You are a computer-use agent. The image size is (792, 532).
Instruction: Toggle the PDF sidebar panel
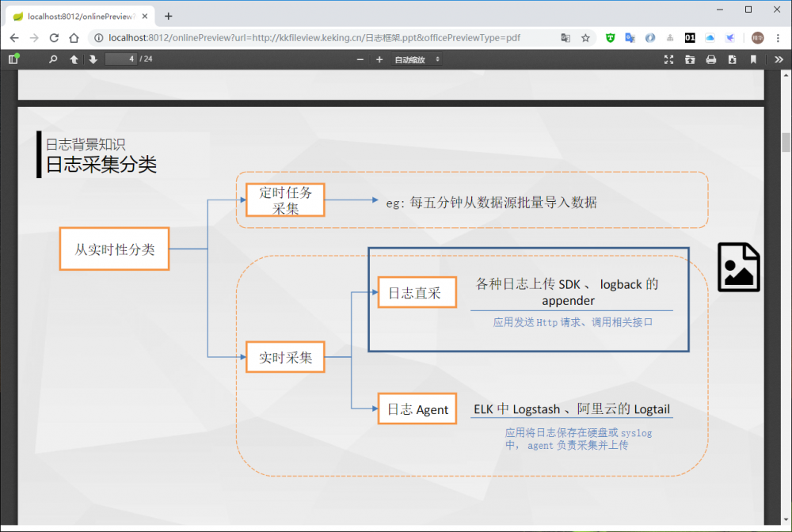pos(14,59)
